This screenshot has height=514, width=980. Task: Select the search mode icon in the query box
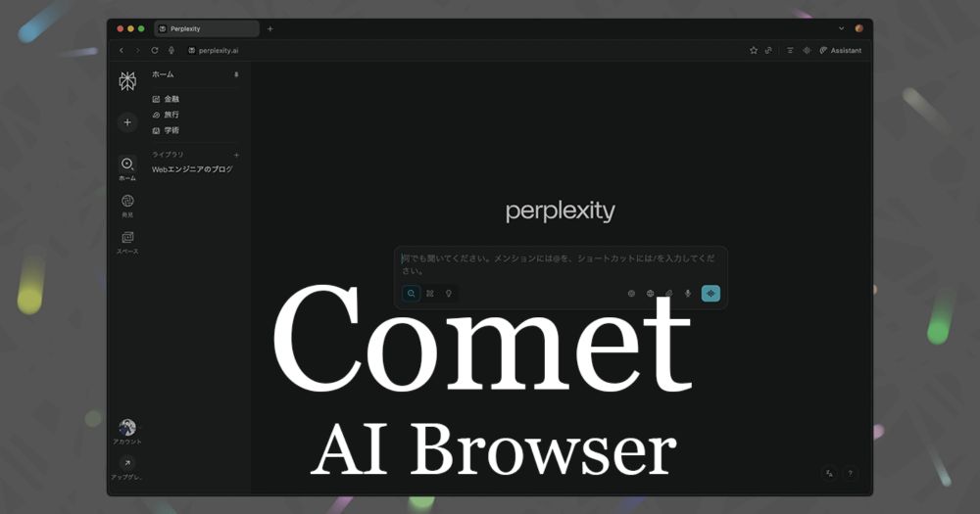click(411, 294)
